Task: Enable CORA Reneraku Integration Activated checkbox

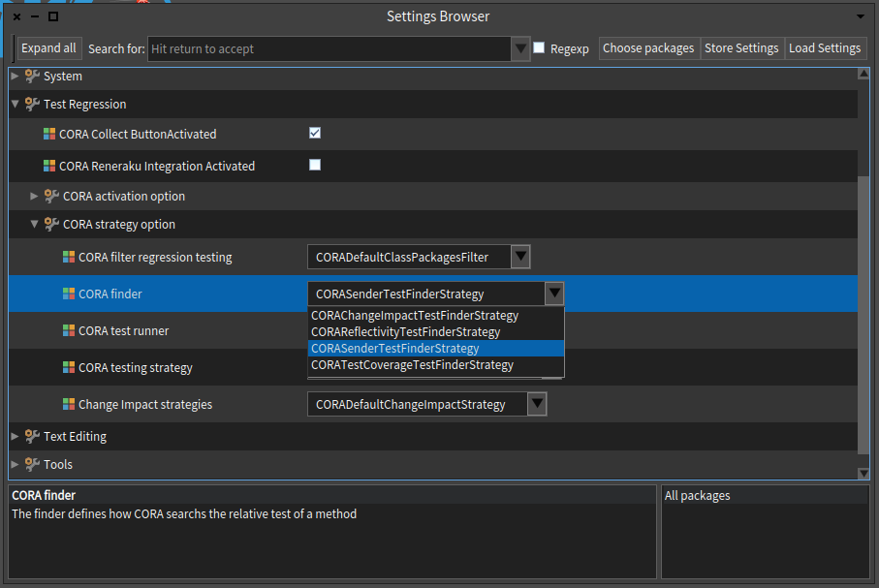Action: point(315,165)
